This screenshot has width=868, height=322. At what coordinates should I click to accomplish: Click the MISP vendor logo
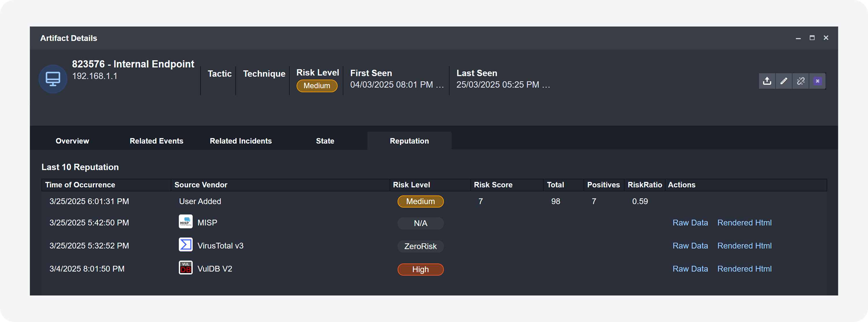tap(186, 222)
